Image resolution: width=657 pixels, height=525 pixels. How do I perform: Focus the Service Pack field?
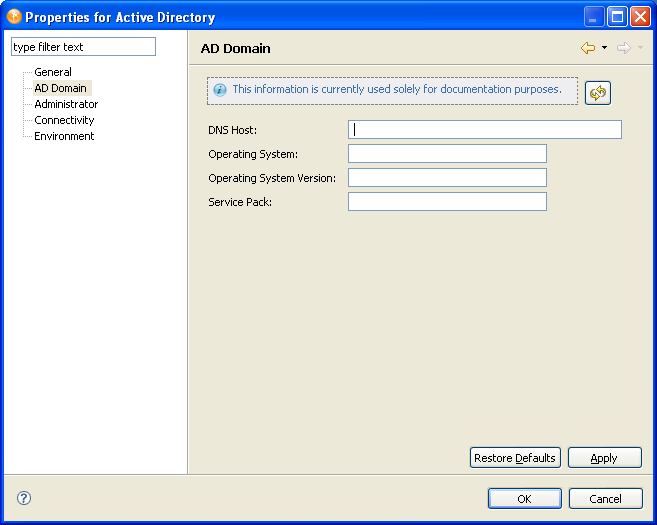click(447, 201)
